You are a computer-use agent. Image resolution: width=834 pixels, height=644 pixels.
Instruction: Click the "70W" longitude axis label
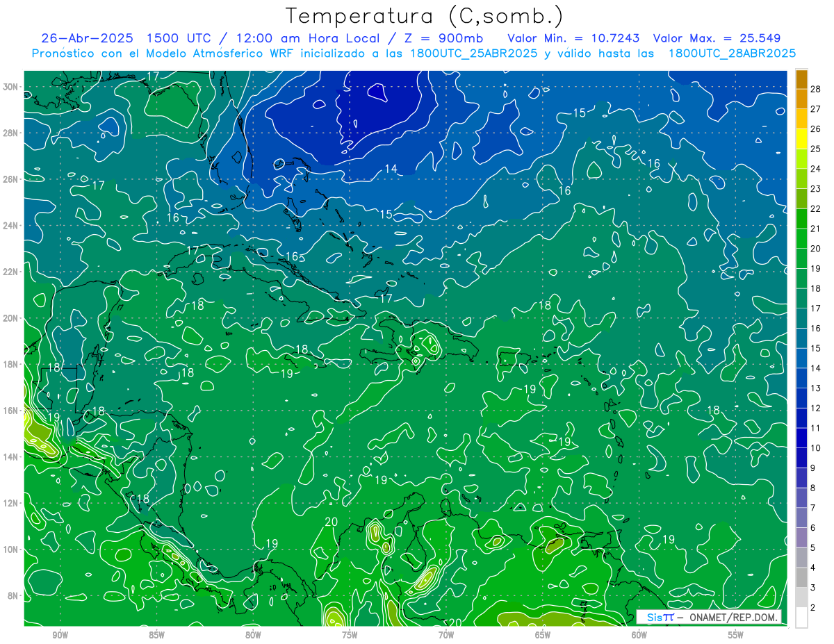pyautogui.click(x=446, y=635)
